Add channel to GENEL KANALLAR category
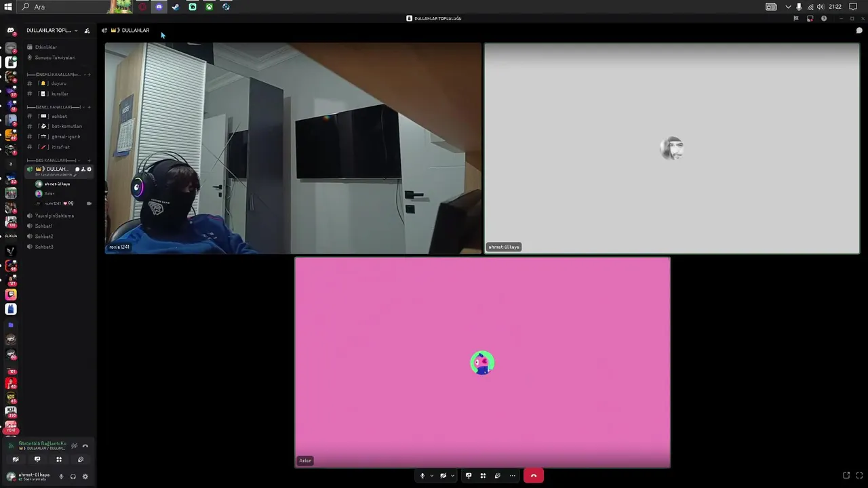 click(89, 107)
